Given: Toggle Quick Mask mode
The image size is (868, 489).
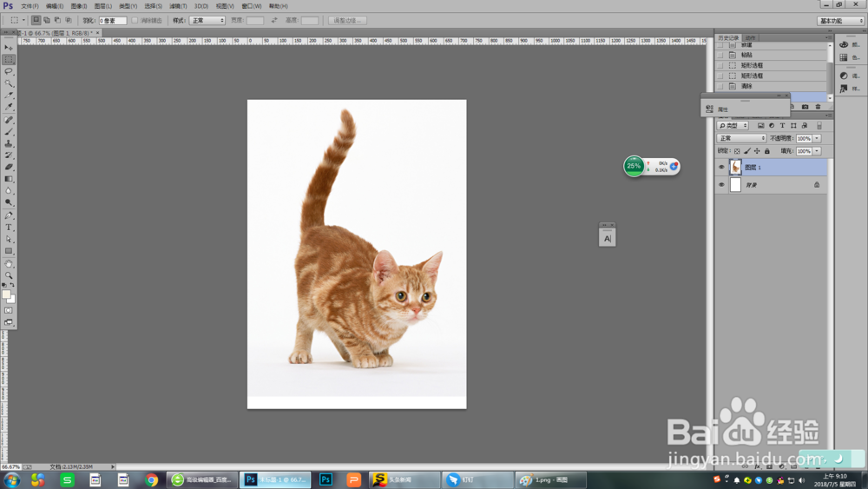Looking at the screenshot, I should [x=9, y=311].
